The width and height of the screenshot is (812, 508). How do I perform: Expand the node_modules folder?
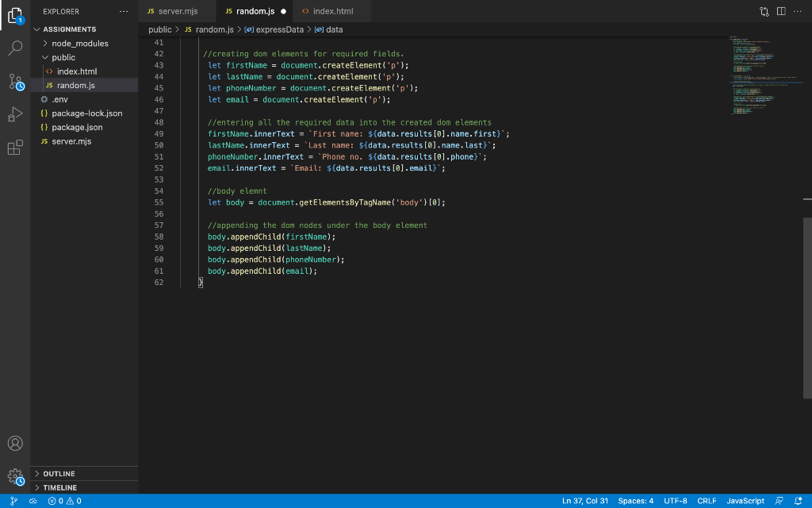[x=79, y=44]
